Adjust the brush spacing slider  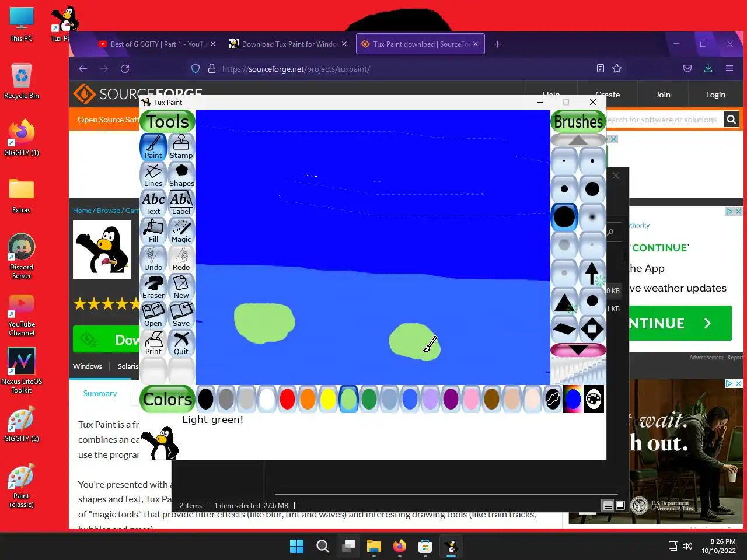[x=578, y=371]
